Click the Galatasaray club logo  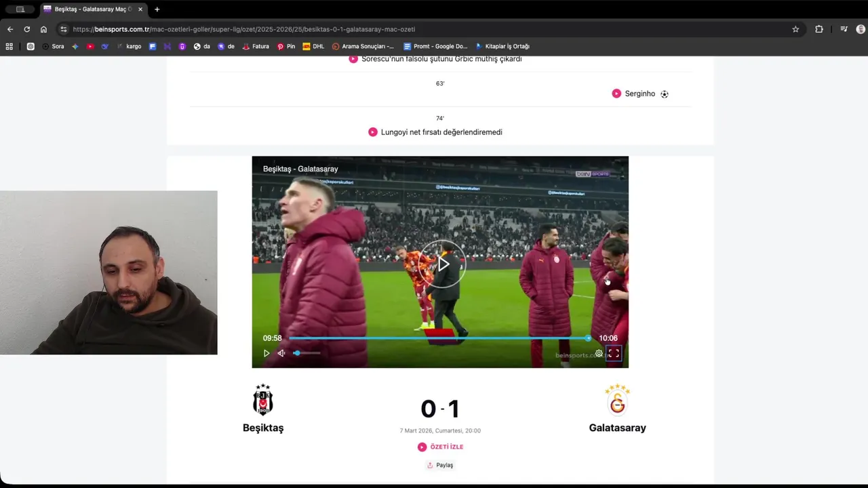[x=618, y=400]
